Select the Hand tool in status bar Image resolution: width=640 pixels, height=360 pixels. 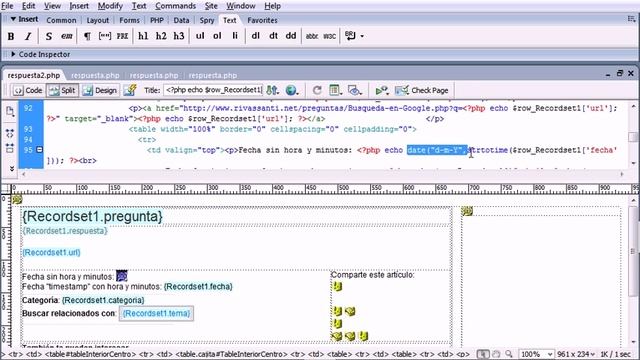496,354
